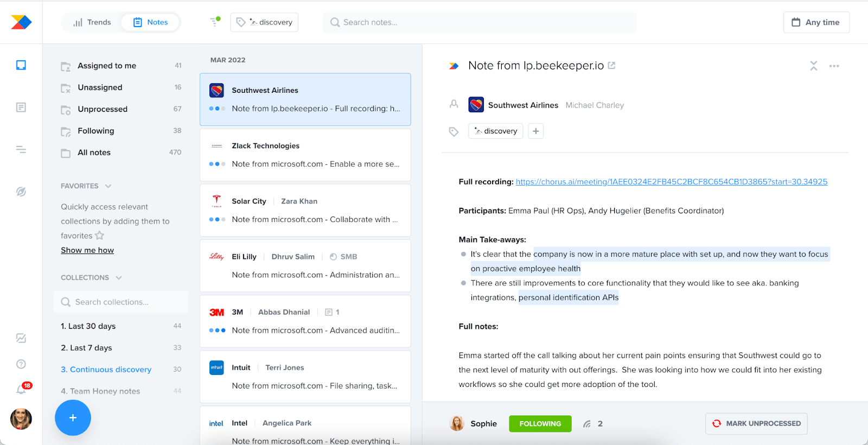Select the Unprocessed folder
The height and width of the screenshot is (445, 868).
point(121,109)
